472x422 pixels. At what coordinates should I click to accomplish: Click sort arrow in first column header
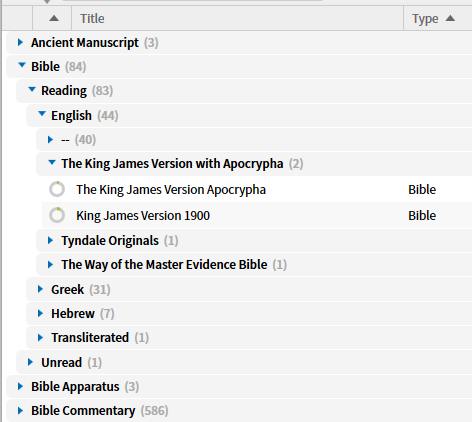tap(54, 19)
